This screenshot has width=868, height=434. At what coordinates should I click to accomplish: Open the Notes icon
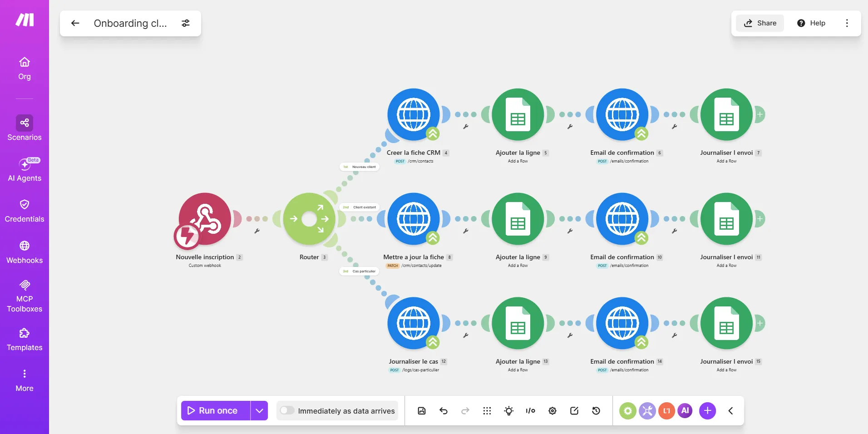(574, 411)
